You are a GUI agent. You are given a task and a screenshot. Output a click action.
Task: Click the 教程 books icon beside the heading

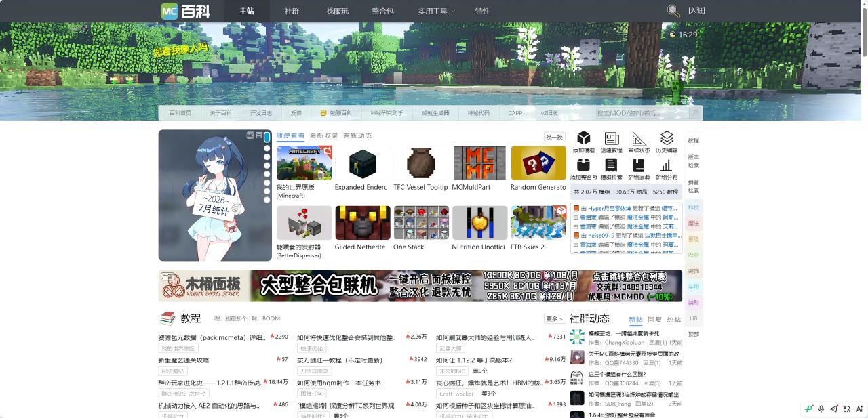pyautogui.click(x=167, y=318)
